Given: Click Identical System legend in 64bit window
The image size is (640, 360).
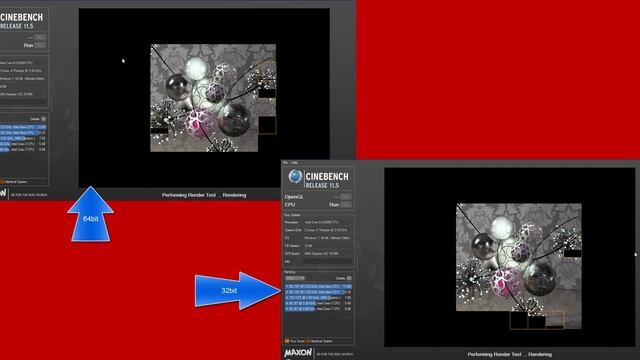Looking at the screenshot, I should pos(14,182).
